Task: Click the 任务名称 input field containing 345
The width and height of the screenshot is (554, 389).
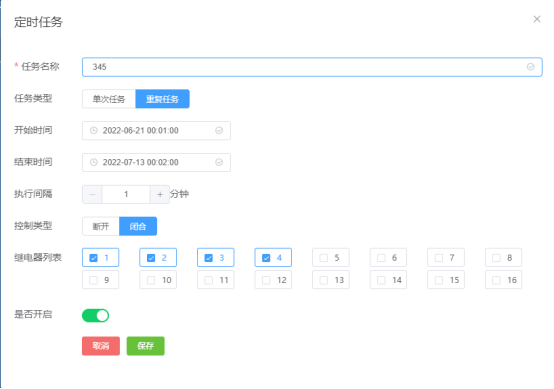Action: coord(312,67)
